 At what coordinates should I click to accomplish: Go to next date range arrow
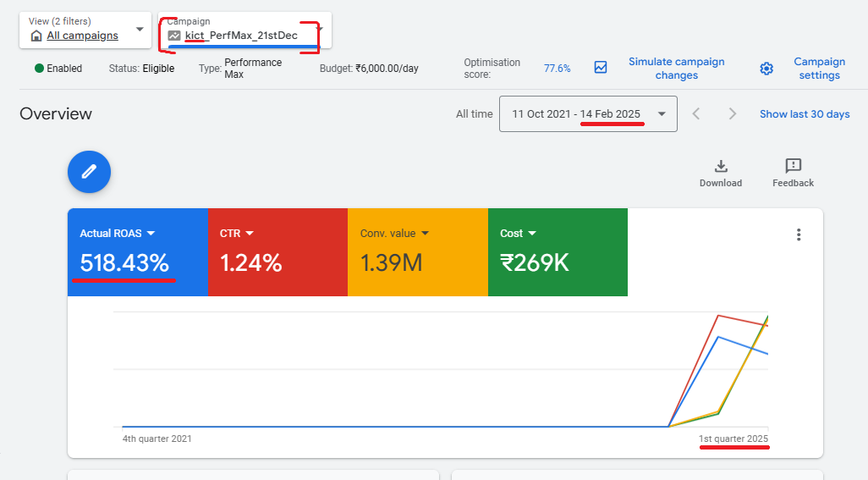(x=733, y=114)
